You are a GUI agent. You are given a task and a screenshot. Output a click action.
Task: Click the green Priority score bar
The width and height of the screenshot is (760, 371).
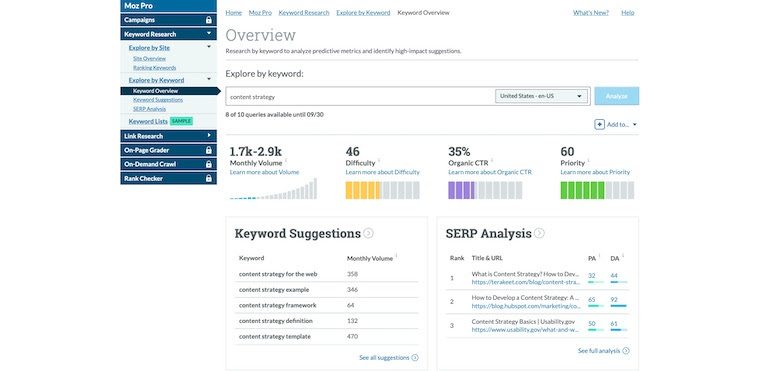(x=597, y=190)
